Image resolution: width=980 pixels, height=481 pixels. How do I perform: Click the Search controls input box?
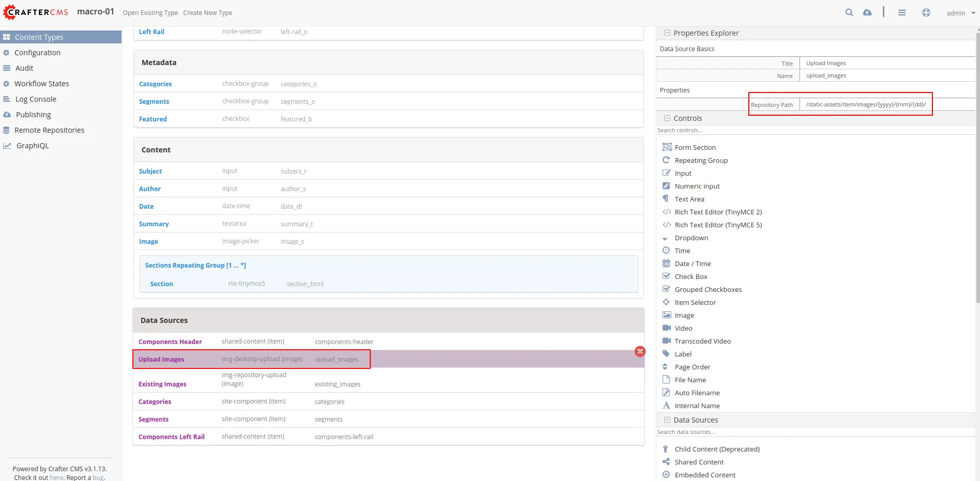815,130
